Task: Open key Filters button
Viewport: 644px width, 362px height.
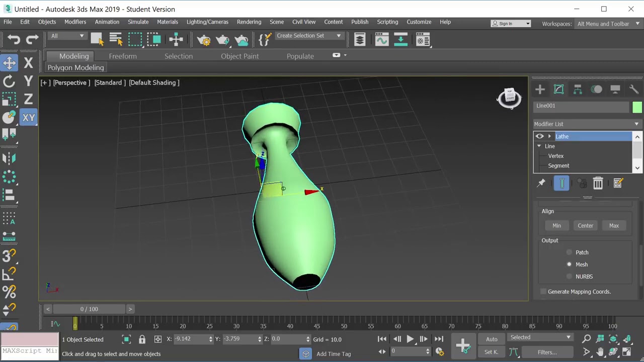Action: (x=547, y=352)
